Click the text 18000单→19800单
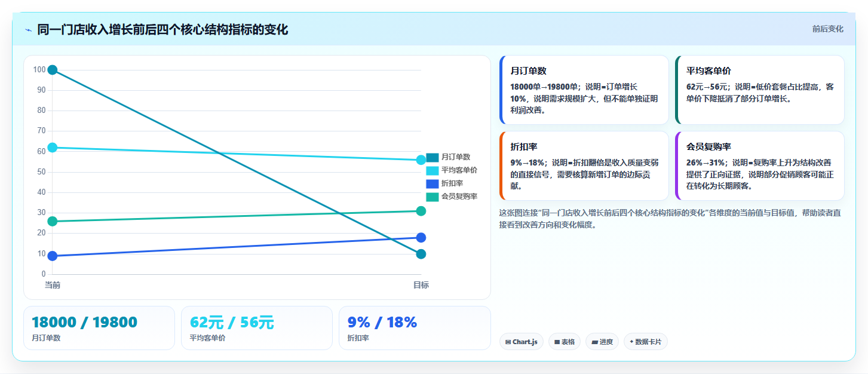This screenshot has width=868, height=374. [x=544, y=87]
